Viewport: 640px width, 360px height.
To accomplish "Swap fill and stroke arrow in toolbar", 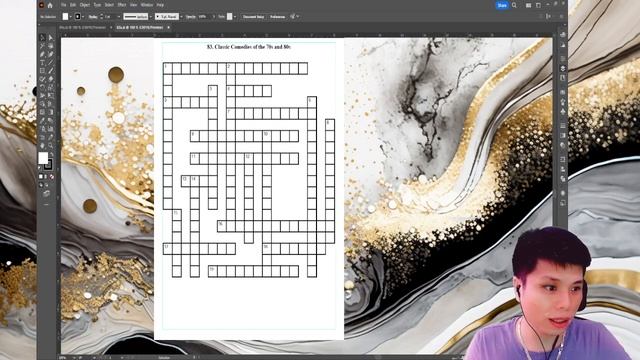I will click(51, 154).
